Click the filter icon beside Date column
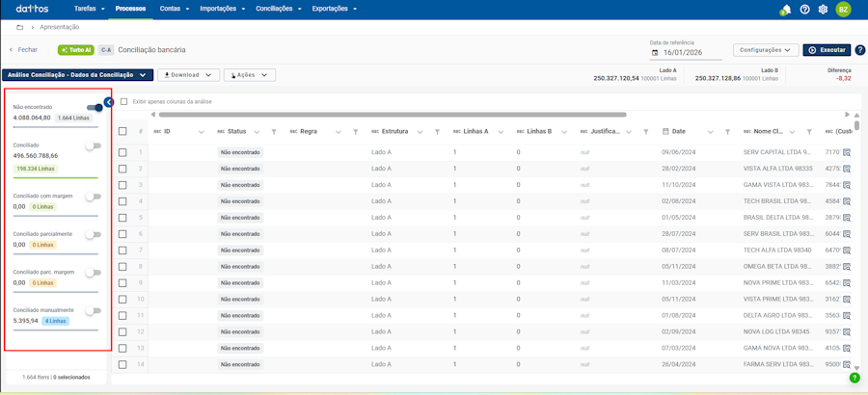Viewport: 868px width, 395px height. coord(727,132)
